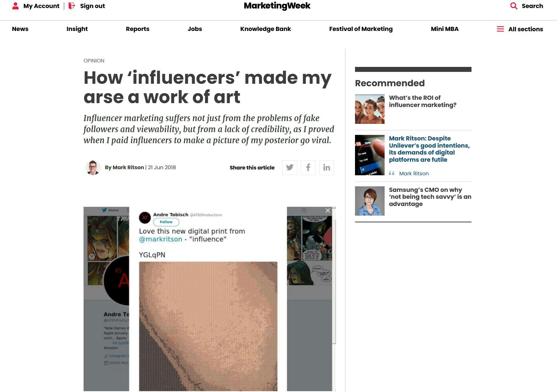The height and width of the screenshot is (392, 557).
Task: Click the MarketingWeek logo
Action: (277, 6)
